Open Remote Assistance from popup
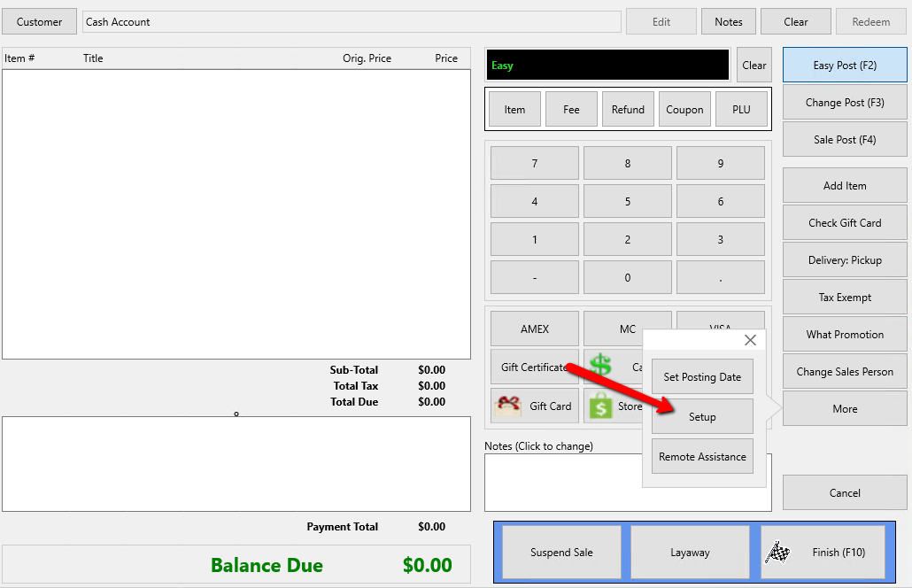This screenshot has width=912, height=588. [702, 457]
